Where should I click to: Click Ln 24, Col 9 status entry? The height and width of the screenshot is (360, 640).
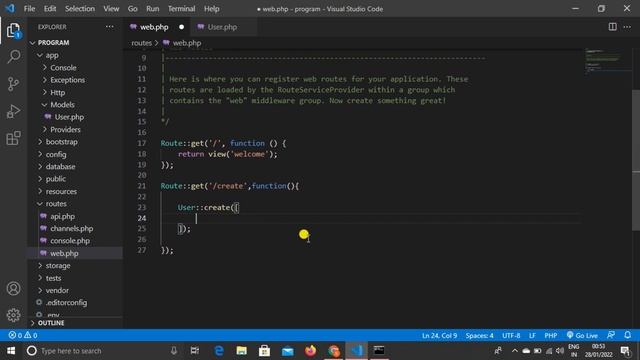tap(439, 336)
